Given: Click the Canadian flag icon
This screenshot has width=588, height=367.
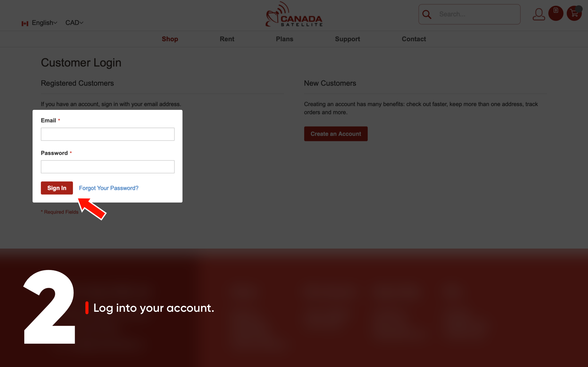Looking at the screenshot, I should point(25,23).
